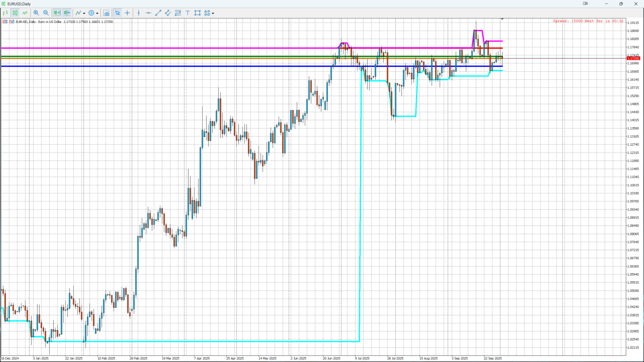Viewport: 644px width, 362px height.
Task: Save chart screenshot with camera icon
Action: 106,13
